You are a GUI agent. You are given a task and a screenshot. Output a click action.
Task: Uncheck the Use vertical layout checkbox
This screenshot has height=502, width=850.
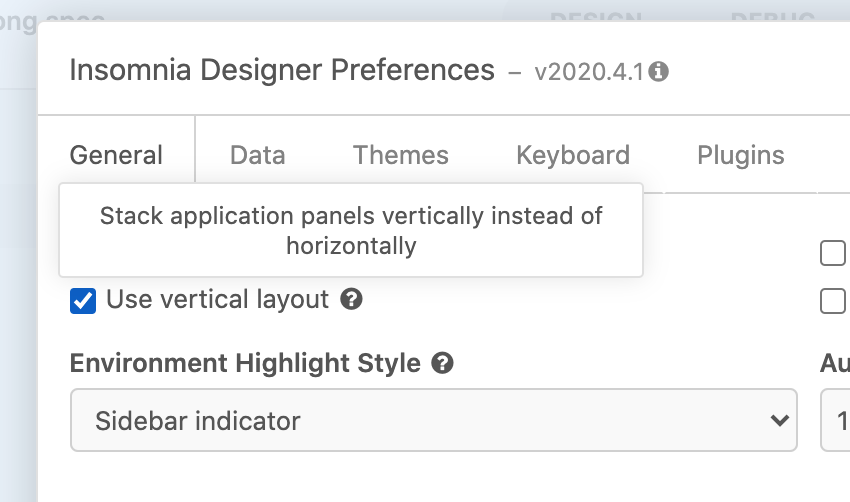coord(83,300)
